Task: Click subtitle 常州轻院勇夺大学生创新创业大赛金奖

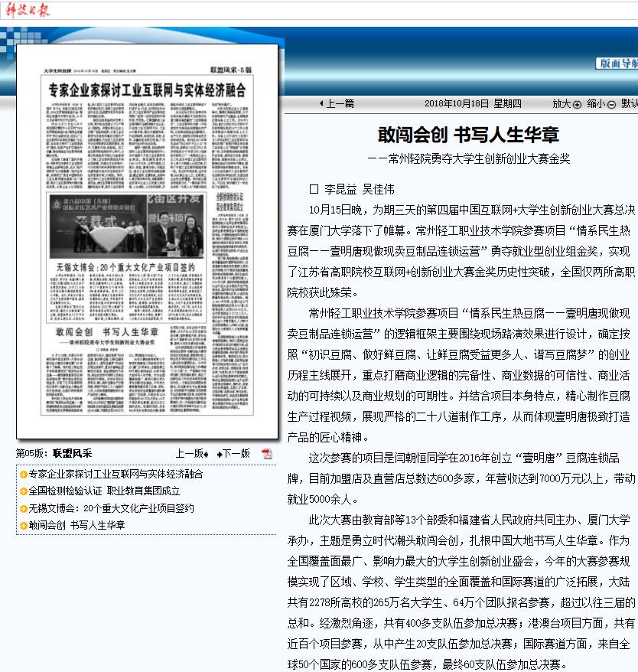Action: [468, 159]
